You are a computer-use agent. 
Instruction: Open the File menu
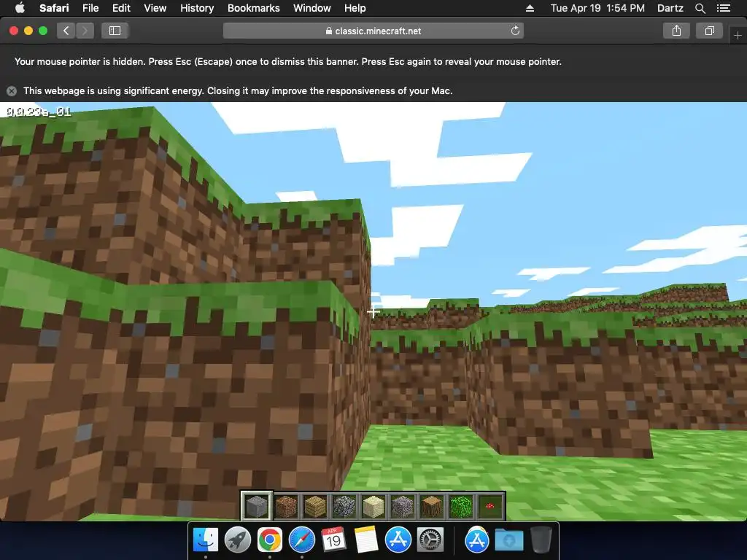(90, 8)
